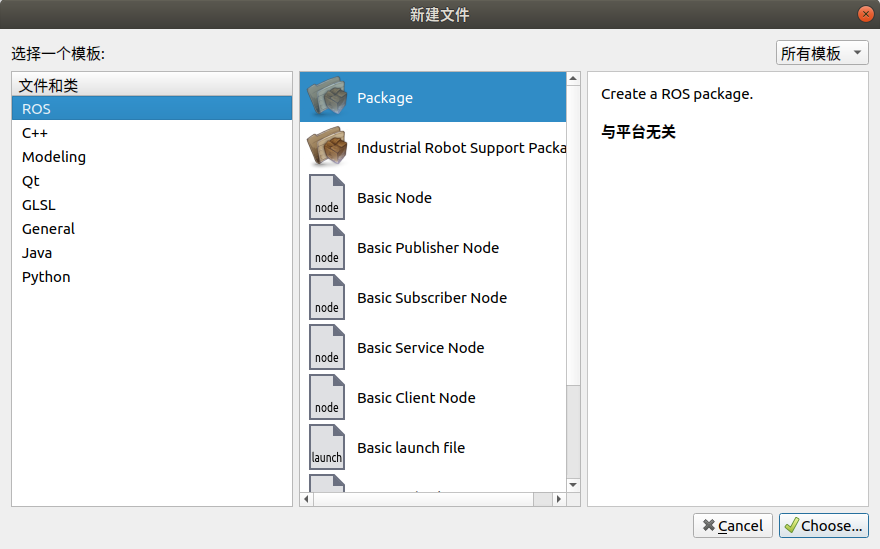Click the Choose... button
880x549 pixels.
tap(823, 525)
